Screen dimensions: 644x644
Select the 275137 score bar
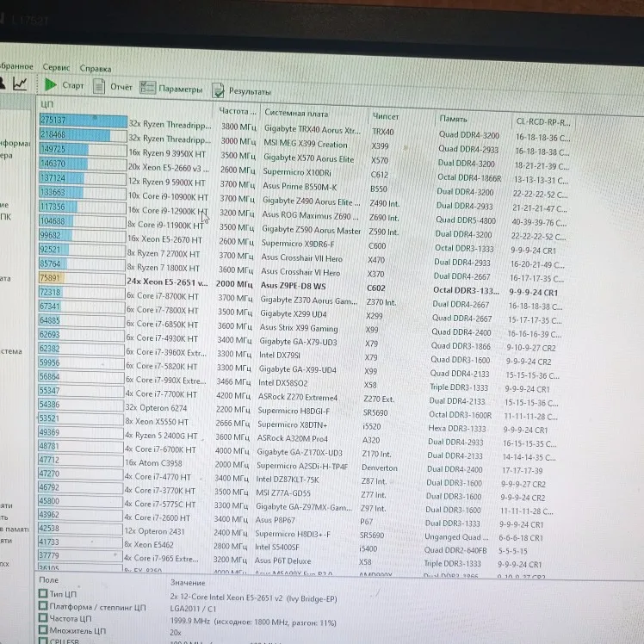pyautogui.click(x=84, y=121)
